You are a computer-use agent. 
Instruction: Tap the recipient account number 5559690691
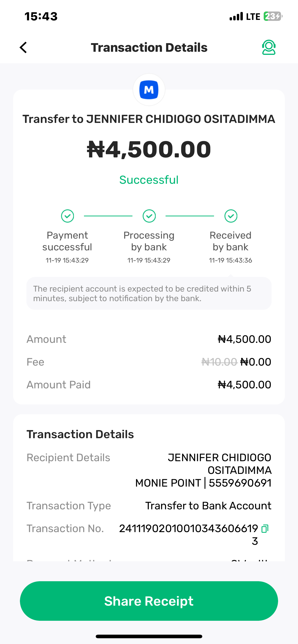240,483
